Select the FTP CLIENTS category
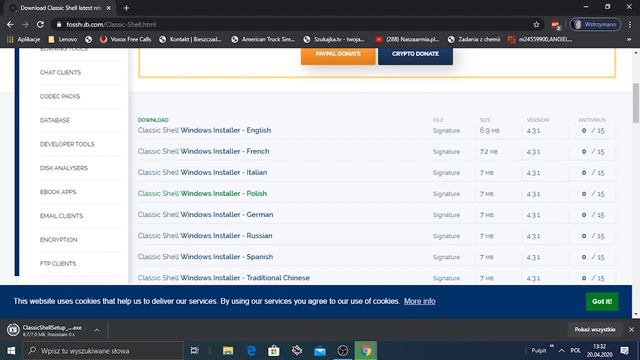Screen dimensions: 640x360 tap(58, 263)
